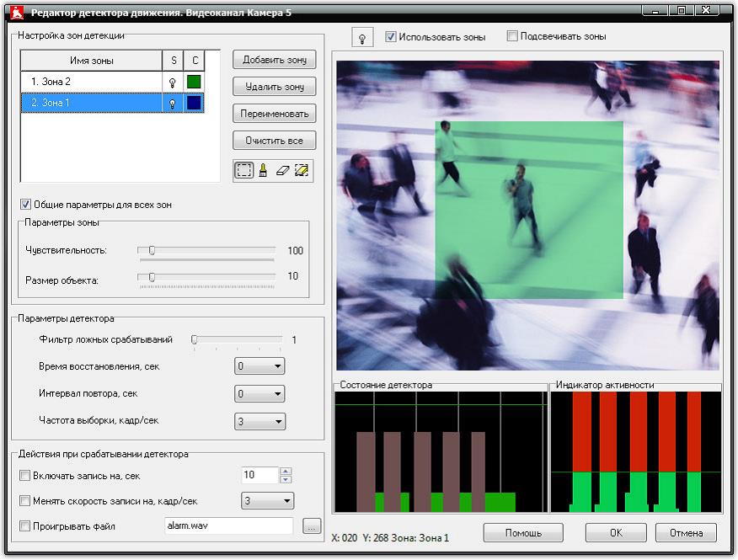The width and height of the screenshot is (738, 560).
Task: Enable Подсвечивать зоны checkbox
Action: coord(512,36)
